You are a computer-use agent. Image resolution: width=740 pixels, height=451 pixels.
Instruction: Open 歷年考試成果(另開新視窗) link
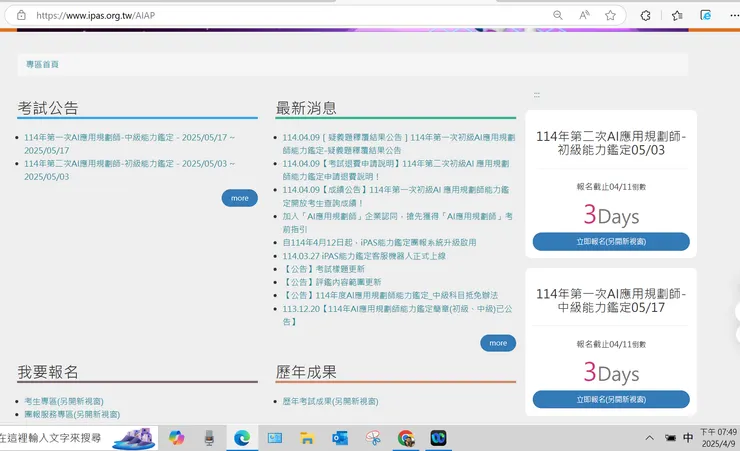[x=330, y=401]
